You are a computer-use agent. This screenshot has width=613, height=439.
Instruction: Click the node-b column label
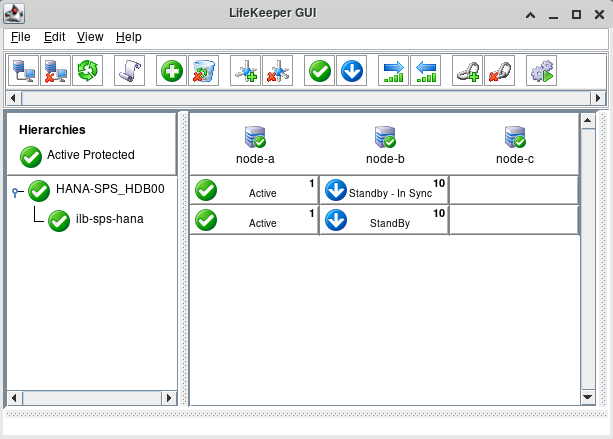tap(385, 159)
